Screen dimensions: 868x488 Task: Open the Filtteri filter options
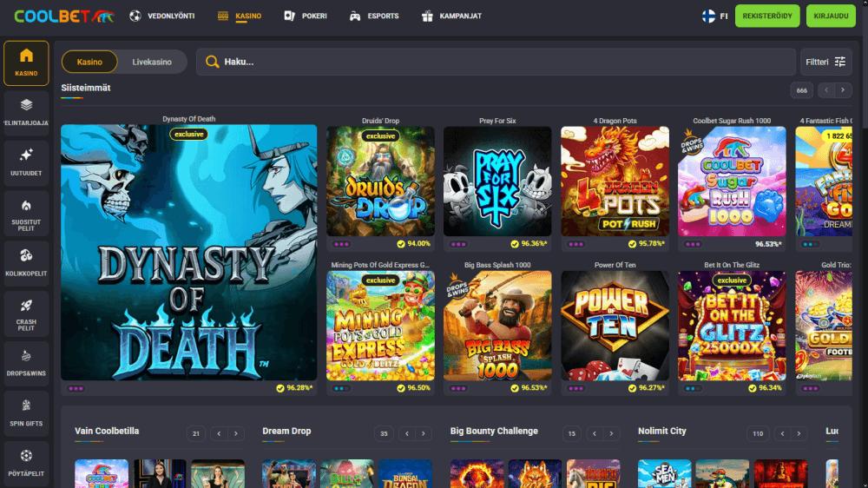pyautogui.click(x=825, y=63)
